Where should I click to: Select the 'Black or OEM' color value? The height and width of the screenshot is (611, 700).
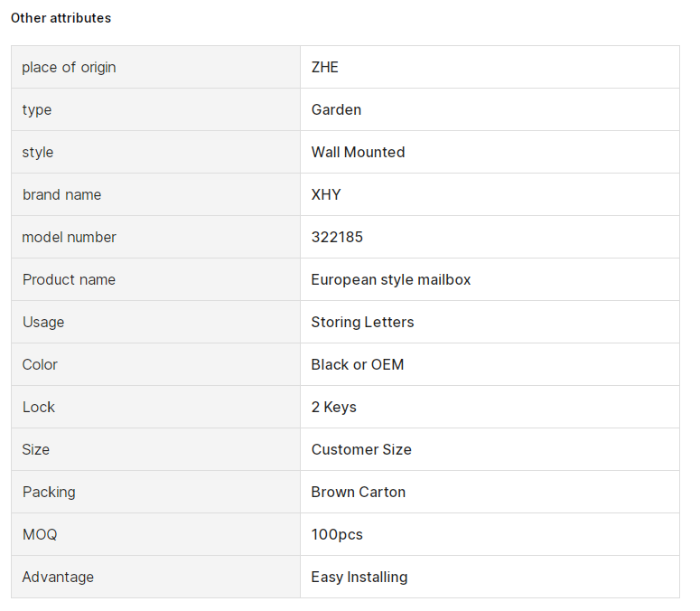[x=357, y=364]
